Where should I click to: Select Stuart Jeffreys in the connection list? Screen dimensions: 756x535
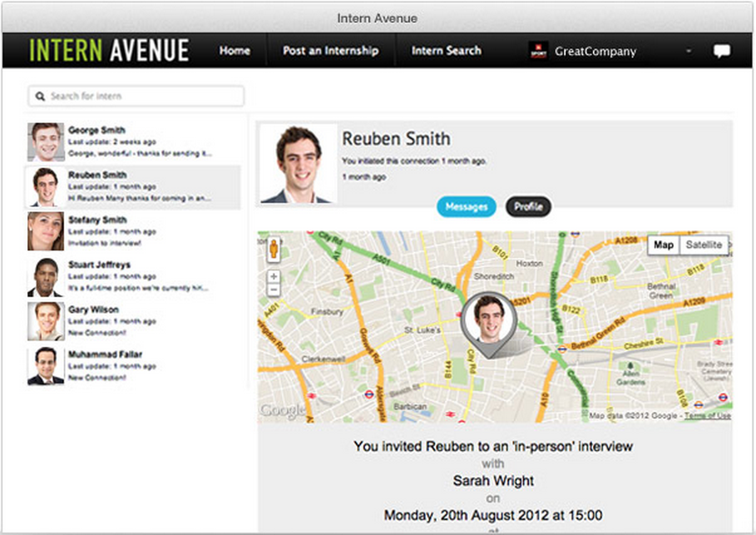[x=133, y=276]
